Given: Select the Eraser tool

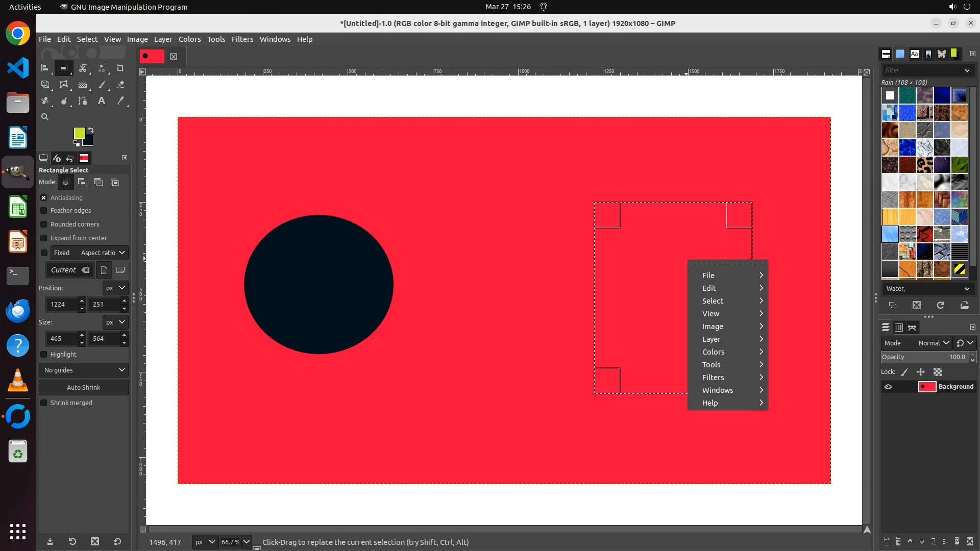Looking at the screenshot, I should pos(120,85).
